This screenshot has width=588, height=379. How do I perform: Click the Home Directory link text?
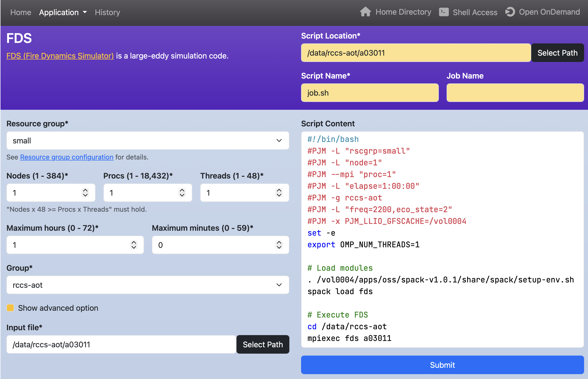(403, 12)
